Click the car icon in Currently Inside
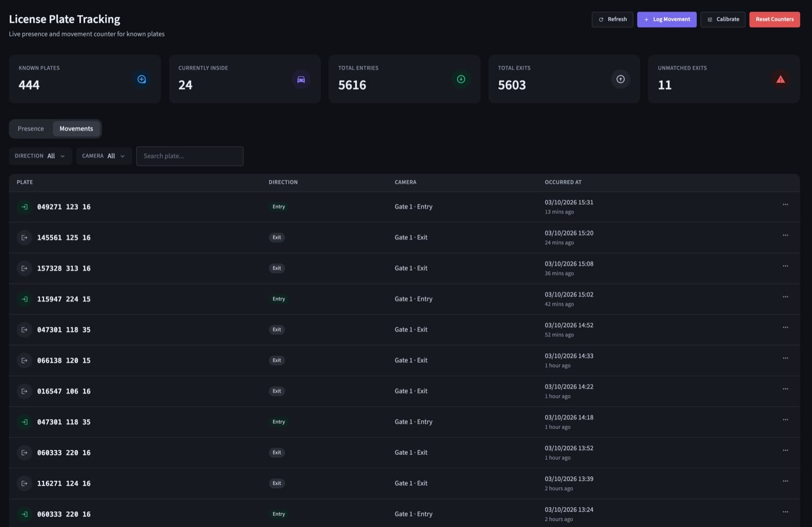 [301, 79]
